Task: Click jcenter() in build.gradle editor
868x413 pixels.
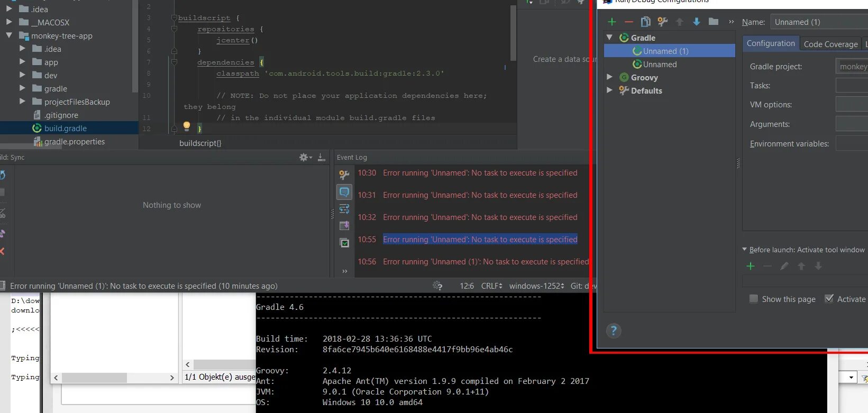Action: (x=237, y=40)
